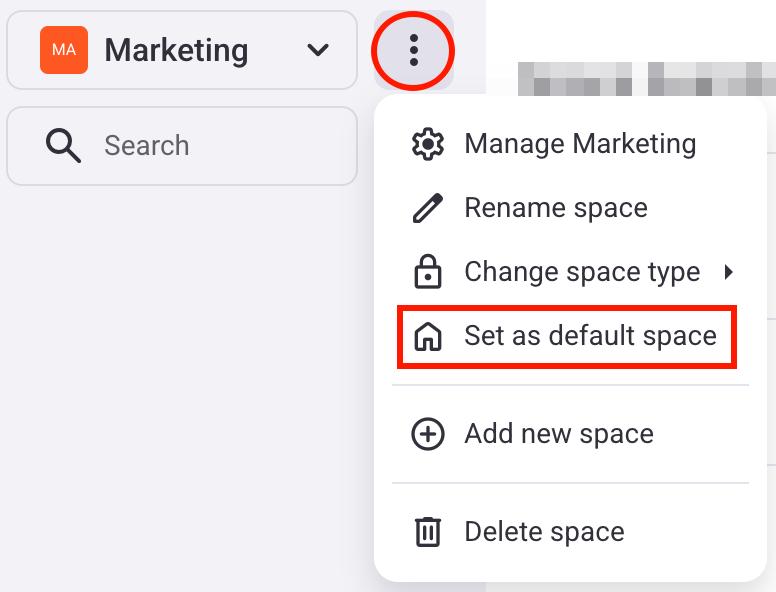This screenshot has height=592, width=776.
Task: Select Manage Marketing from the menu
Action: point(580,144)
